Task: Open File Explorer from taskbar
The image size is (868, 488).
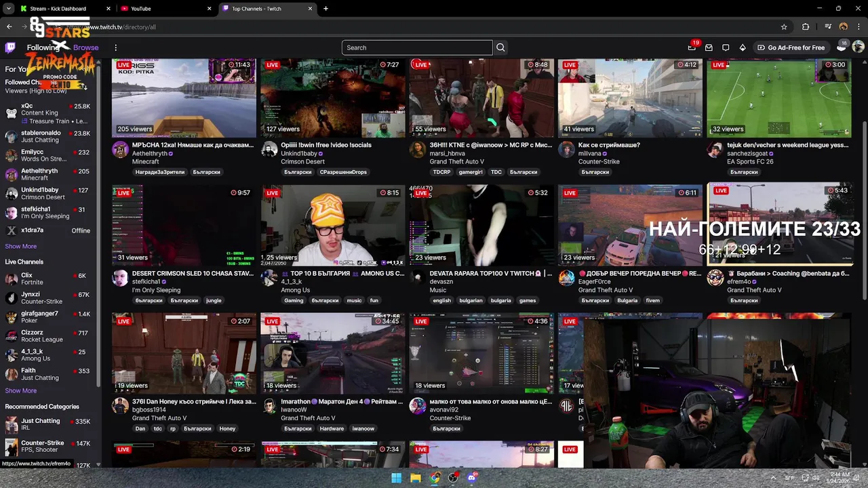Action: (416, 478)
